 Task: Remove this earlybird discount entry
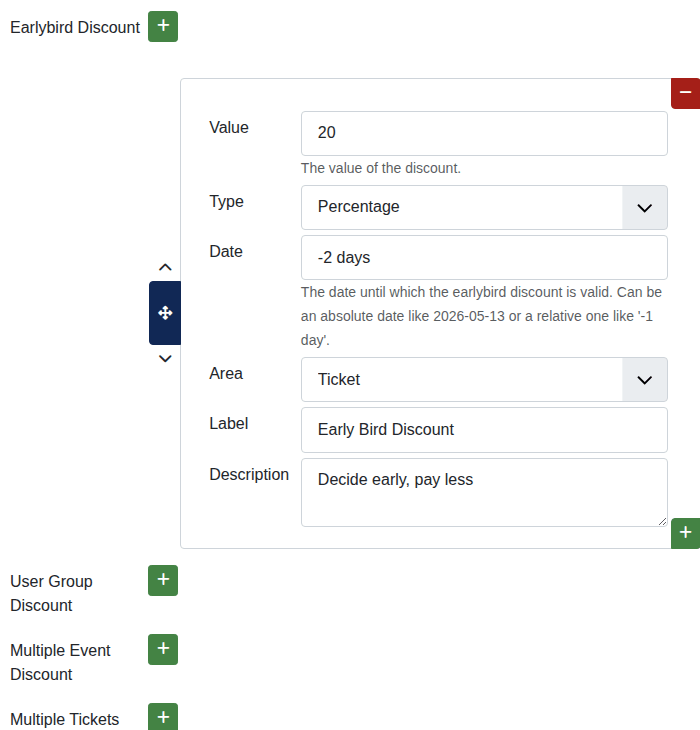point(685,93)
